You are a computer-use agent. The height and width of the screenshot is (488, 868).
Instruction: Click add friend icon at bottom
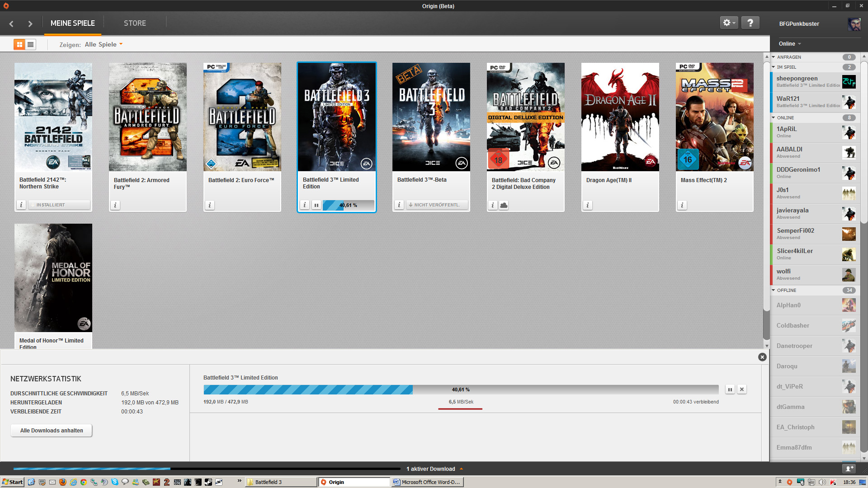[x=849, y=469]
